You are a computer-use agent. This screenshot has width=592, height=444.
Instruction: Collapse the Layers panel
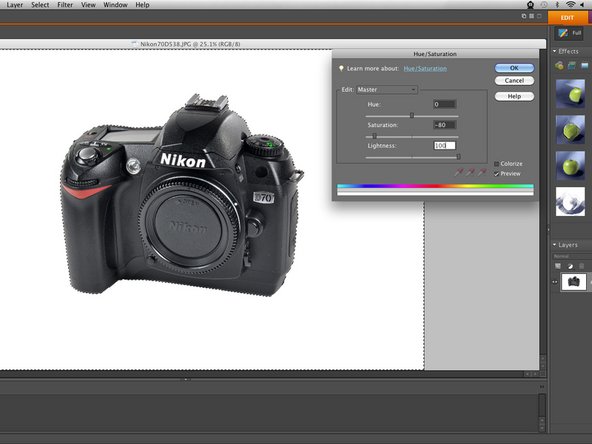pyautogui.click(x=555, y=245)
